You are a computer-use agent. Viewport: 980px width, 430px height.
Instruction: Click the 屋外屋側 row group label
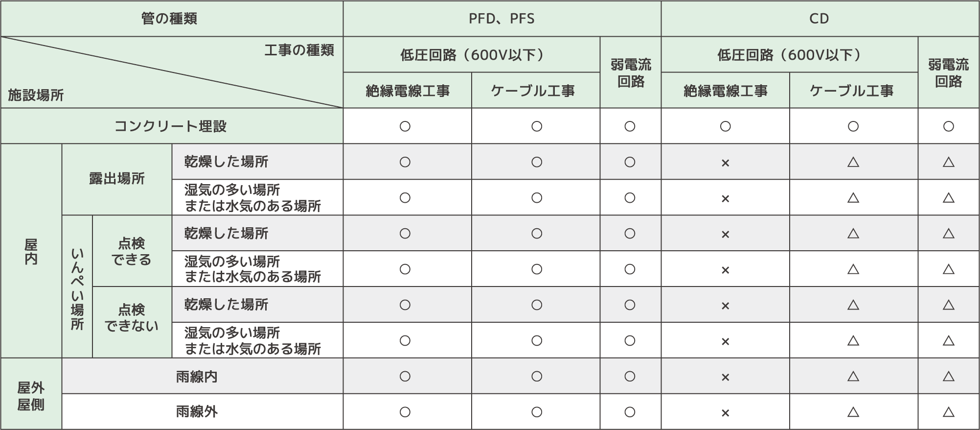(31, 396)
